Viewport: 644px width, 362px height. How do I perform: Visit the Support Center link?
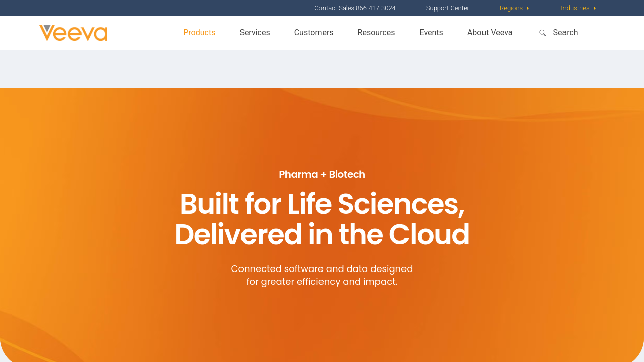click(x=447, y=8)
